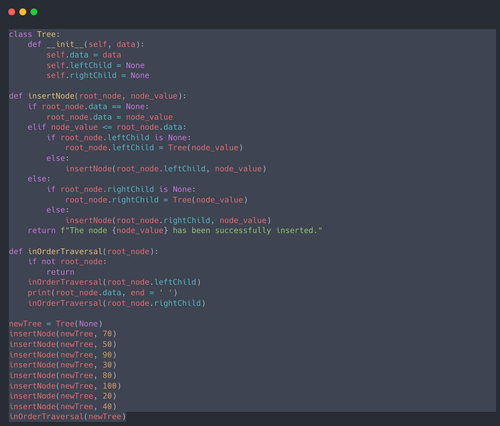Click the 'insertNode(newTree, 100)' line

pos(65,386)
